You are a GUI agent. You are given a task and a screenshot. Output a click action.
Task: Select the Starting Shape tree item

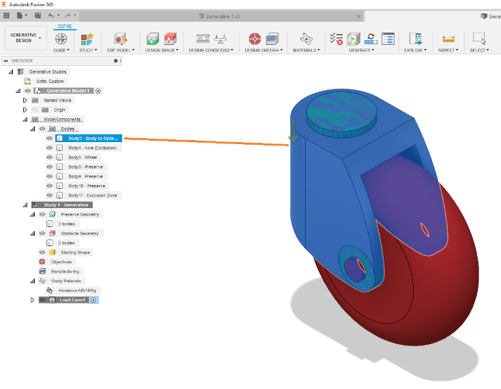point(75,252)
